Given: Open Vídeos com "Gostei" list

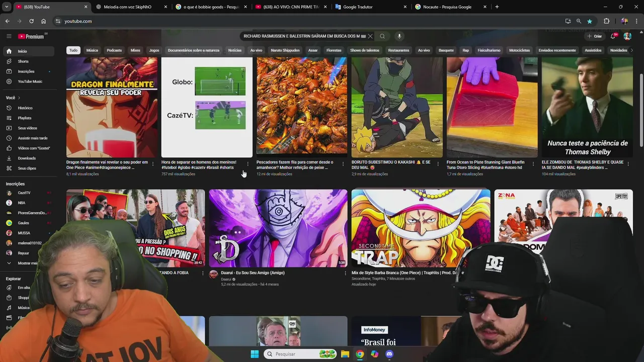Looking at the screenshot, I should click(x=28, y=148).
